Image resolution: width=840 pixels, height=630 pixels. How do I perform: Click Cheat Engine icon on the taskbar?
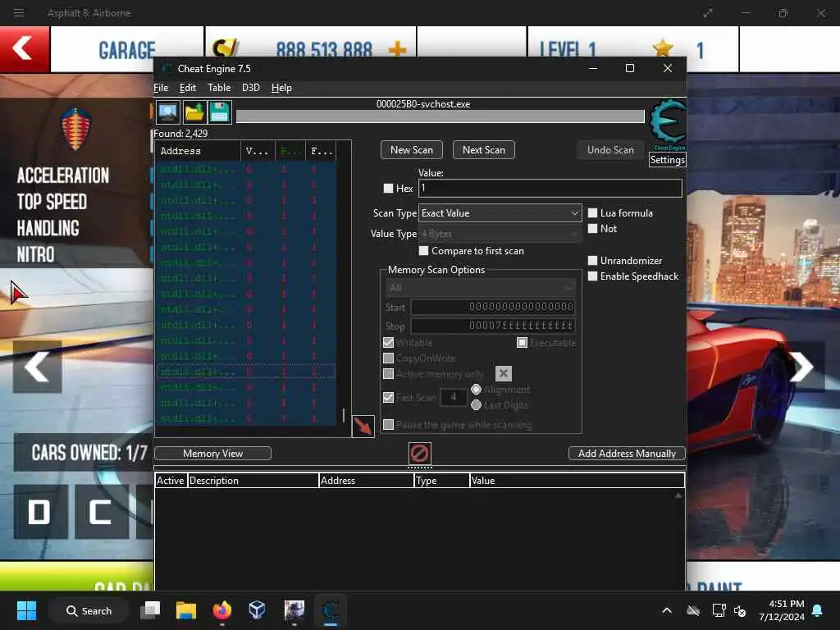point(331,610)
